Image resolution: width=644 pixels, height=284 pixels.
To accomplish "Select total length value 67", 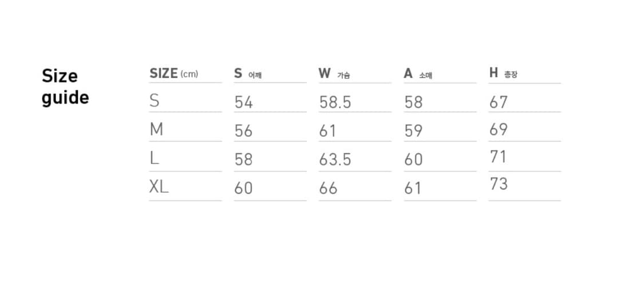I will (498, 102).
